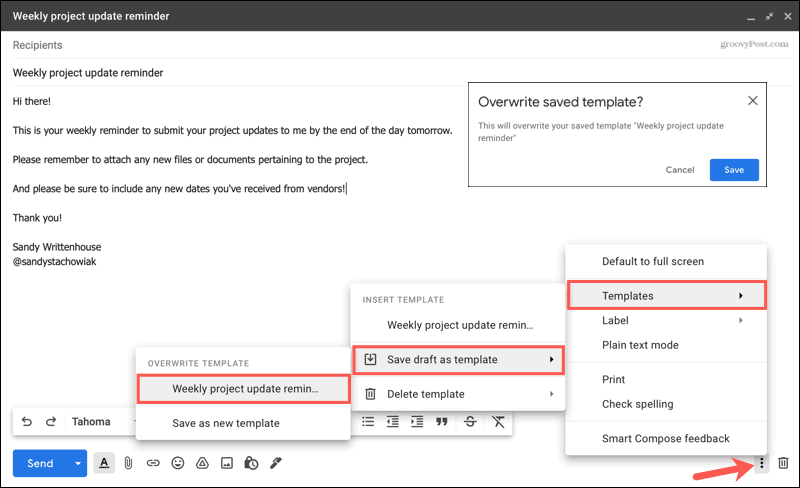This screenshot has height=488, width=800.
Task: Insert signature pen icon
Action: pos(276,463)
